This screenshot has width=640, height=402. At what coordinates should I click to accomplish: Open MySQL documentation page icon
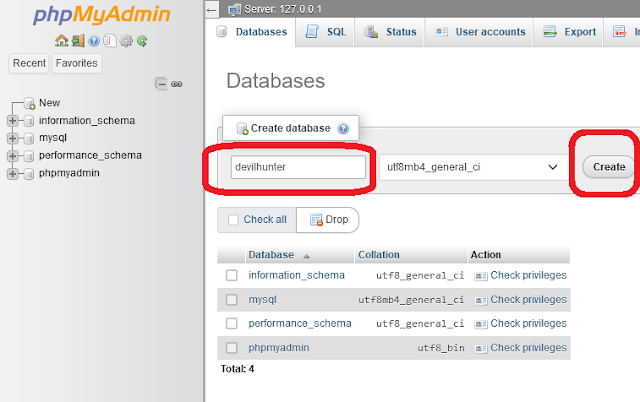109,41
